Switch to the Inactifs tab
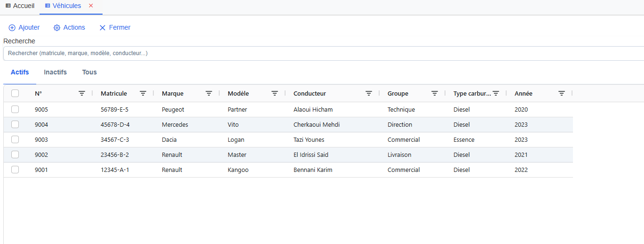 [55, 72]
